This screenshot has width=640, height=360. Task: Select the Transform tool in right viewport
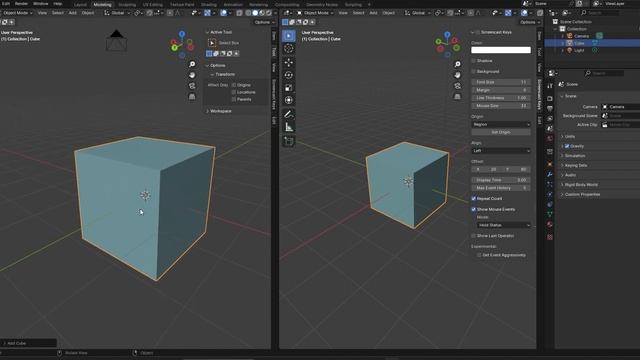(x=289, y=100)
